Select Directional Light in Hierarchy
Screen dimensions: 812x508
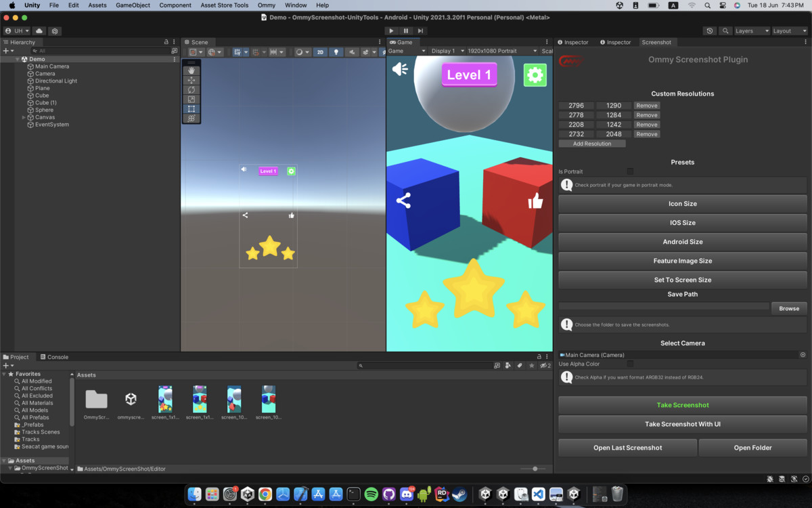click(x=55, y=81)
